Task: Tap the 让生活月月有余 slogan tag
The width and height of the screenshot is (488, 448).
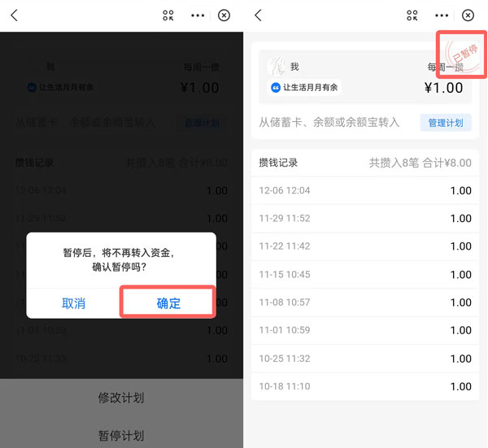Action: coord(304,88)
